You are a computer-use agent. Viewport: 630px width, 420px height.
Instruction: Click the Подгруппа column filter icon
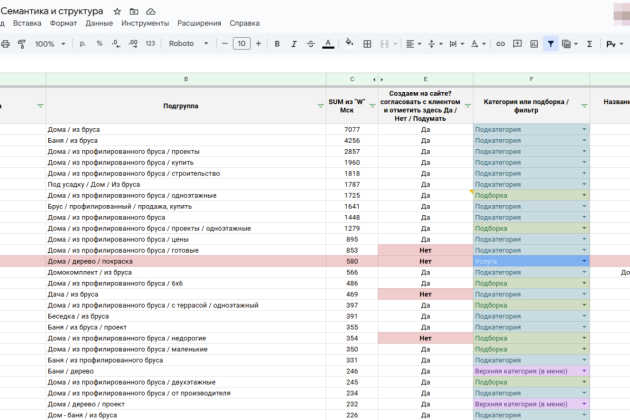(319, 105)
